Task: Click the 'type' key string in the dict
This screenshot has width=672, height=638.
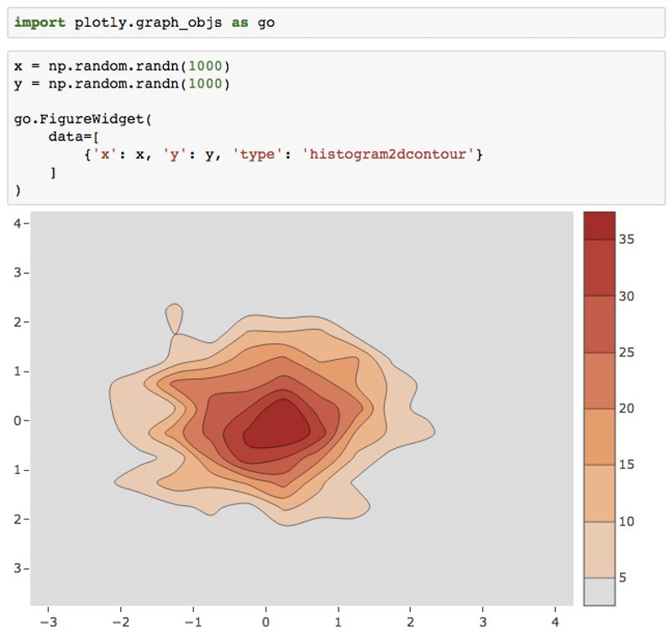Action: coord(257,155)
